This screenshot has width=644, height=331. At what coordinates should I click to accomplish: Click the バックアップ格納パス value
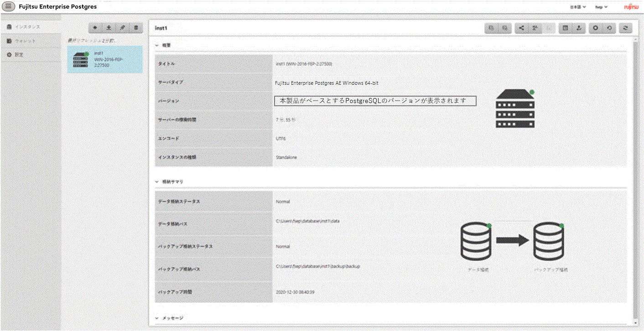click(318, 266)
